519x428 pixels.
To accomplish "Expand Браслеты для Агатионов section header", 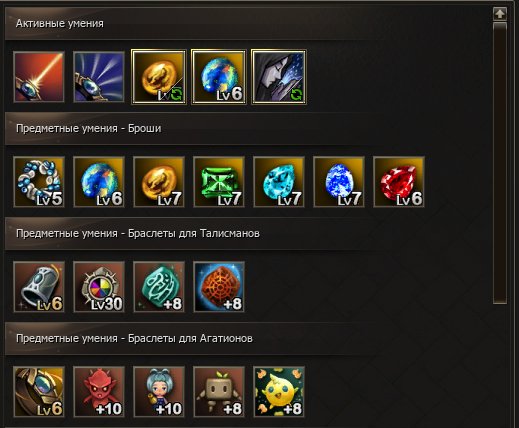I will coord(247,339).
